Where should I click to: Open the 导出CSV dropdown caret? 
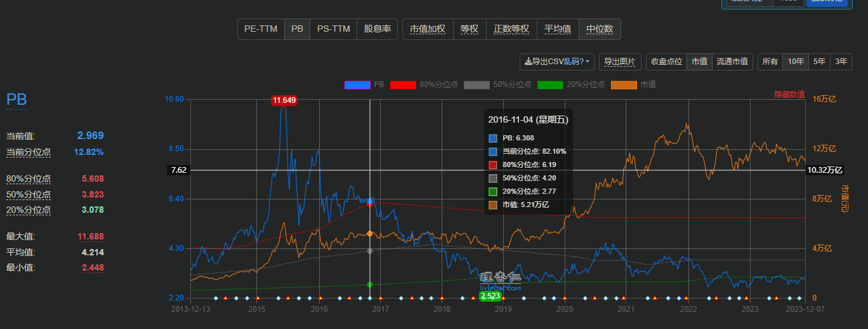pos(588,62)
